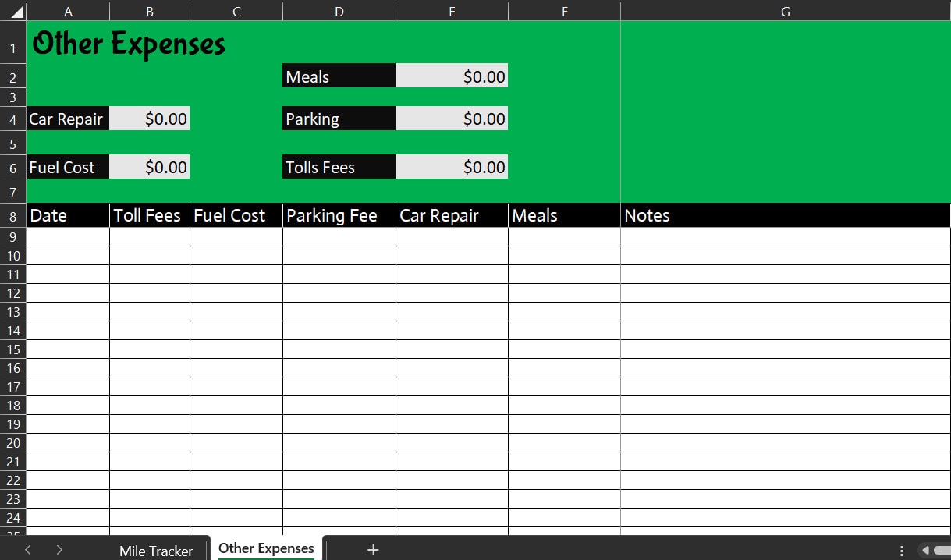951x560 pixels.
Task: Click the previous sheet navigation arrow
Action: coord(27,550)
